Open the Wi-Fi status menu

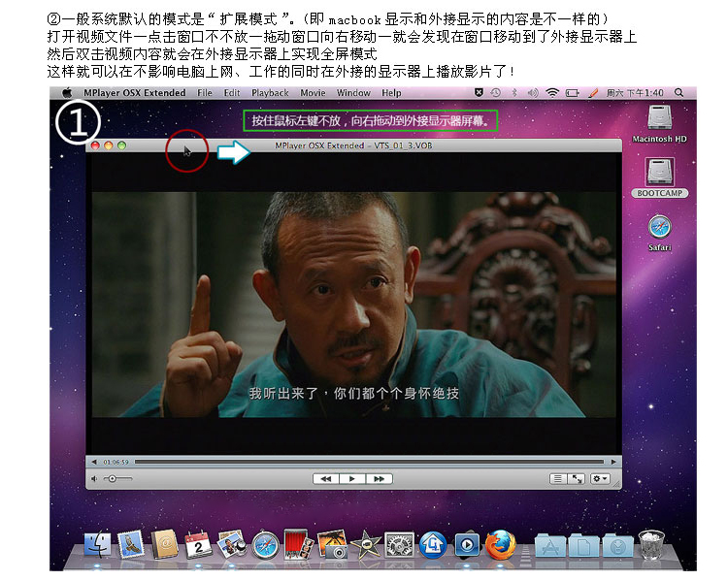[x=552, y=93]
